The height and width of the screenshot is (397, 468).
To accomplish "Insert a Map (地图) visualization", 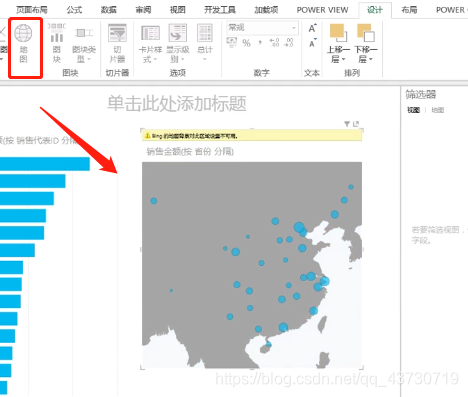I will (x=23, y=43).
